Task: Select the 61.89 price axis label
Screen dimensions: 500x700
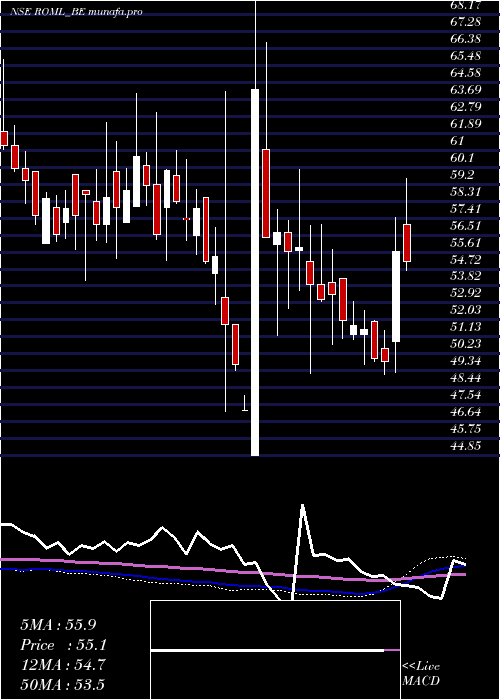Action: [466, 124]
